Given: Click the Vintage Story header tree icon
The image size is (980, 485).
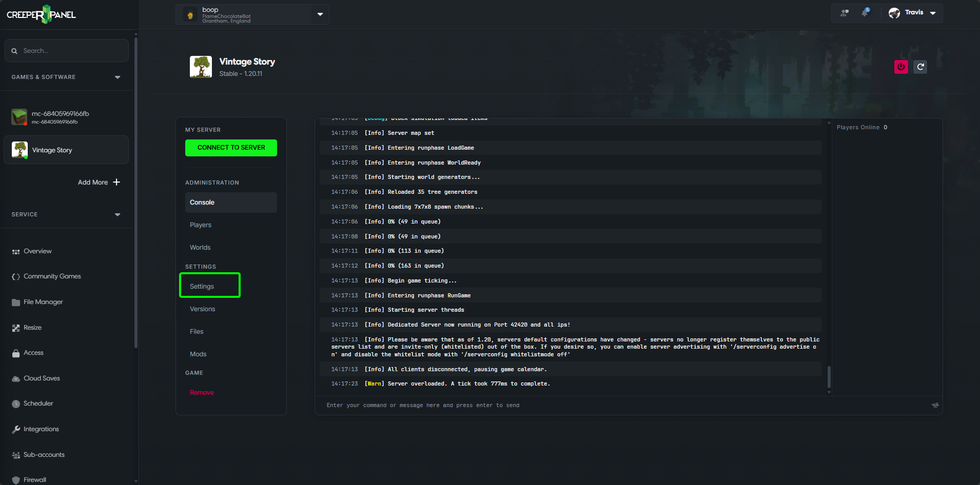Looking at the screenshot, I should point(201,67).
